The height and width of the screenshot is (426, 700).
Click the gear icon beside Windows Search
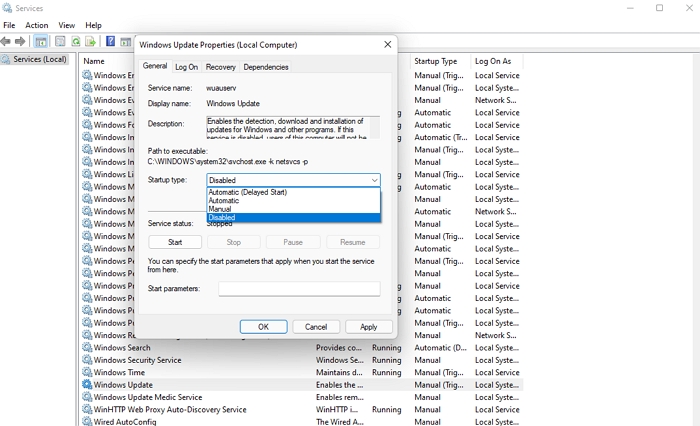[x=87, y=347]
